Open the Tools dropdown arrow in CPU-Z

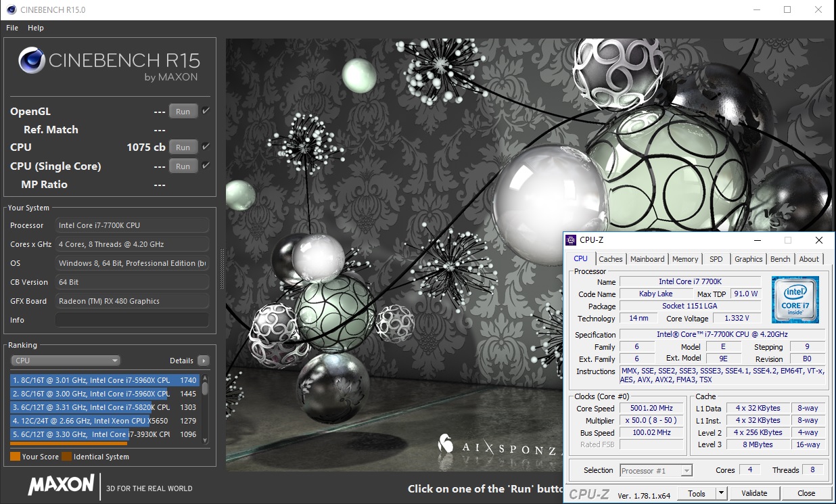[721, 493]
